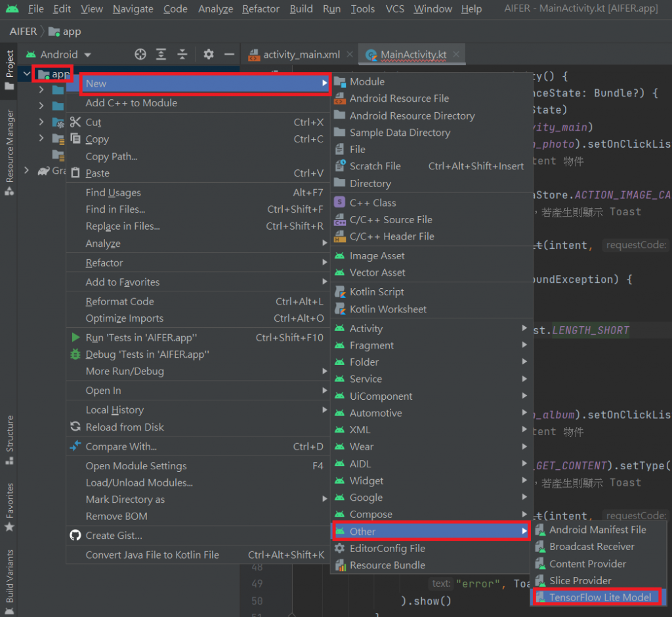Run 'Tests in AIFER.app'
Viewport: 672px width, 617px height.
click(x=198, y=338)
